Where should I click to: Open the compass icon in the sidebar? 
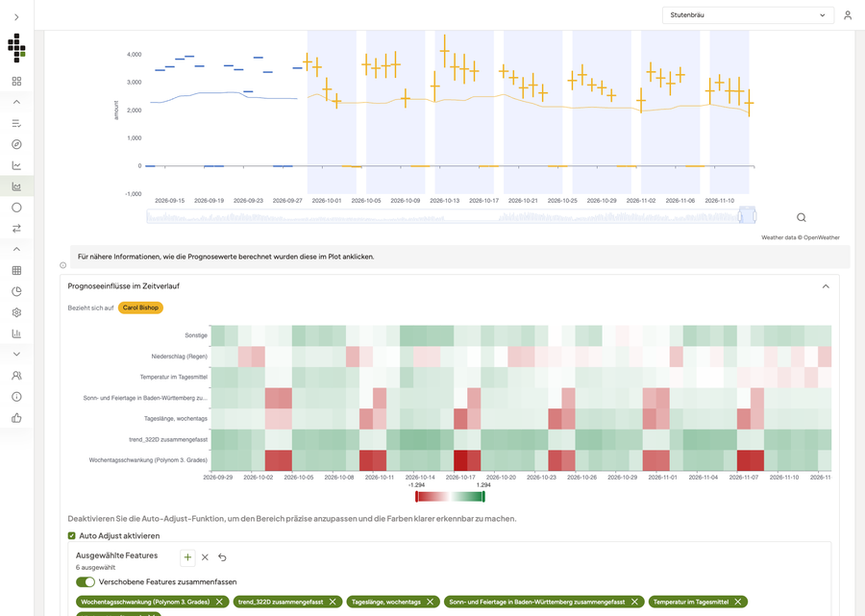click(16, 144)
